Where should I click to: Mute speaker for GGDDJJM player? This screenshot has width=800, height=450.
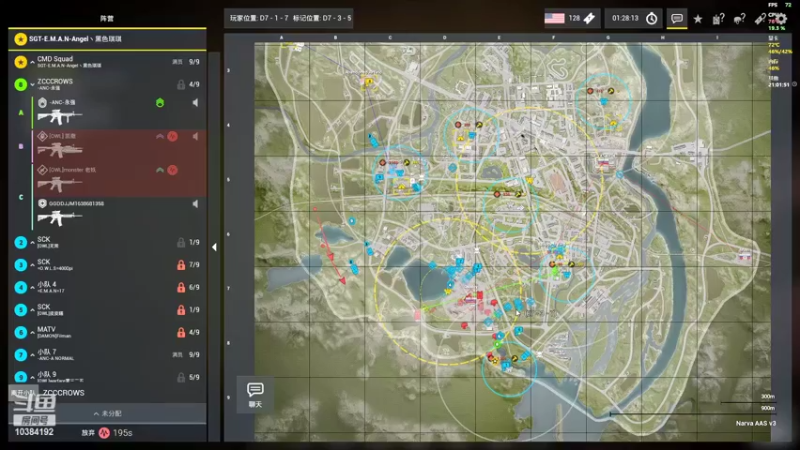point(195,204)
